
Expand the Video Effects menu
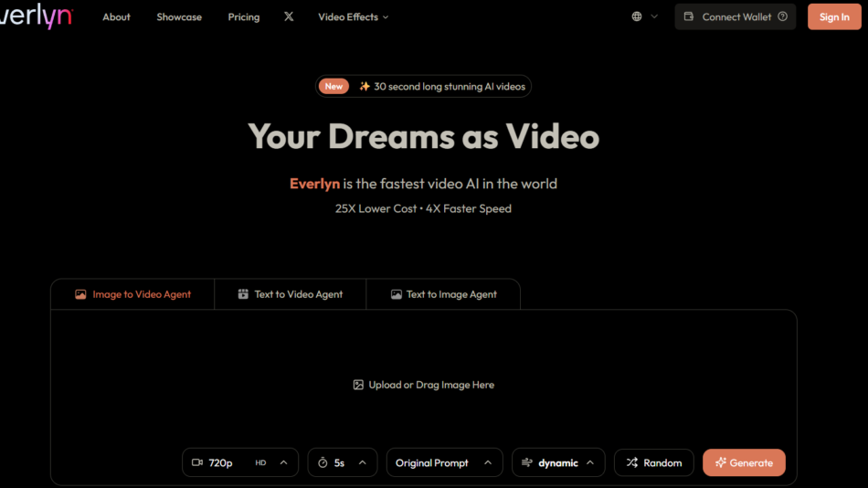pyautogui.click(x=354, y=16)
